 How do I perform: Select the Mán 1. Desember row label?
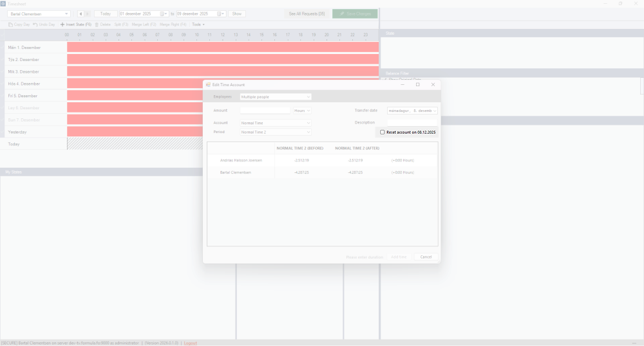coord(24,48)
